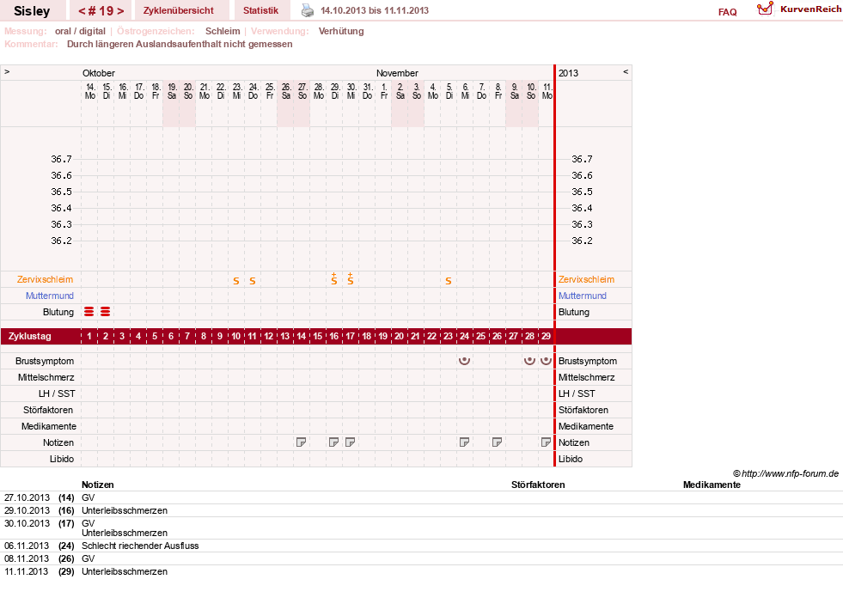843x616 pixels.
Task: Open the note icon on cycle day 26
Action: (x=497, y=442)
